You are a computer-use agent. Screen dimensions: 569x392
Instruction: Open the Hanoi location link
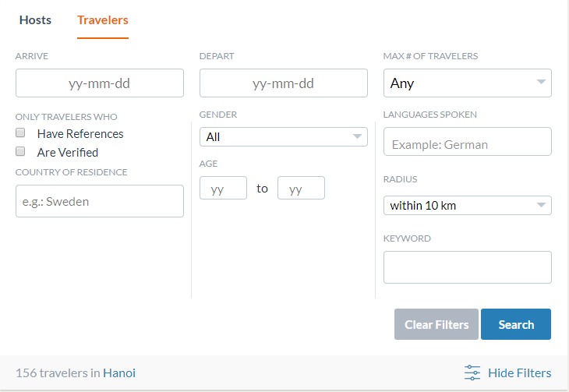click(x=119, y=373)
